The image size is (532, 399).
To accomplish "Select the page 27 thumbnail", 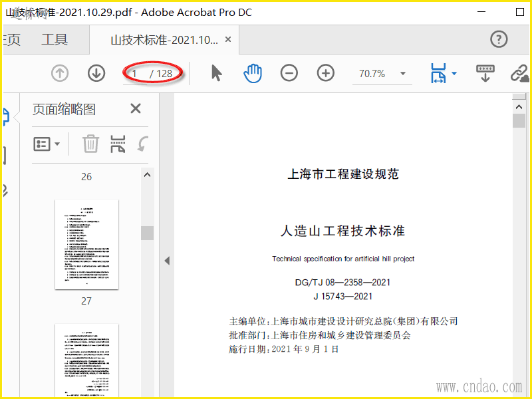I will [86, 244].
